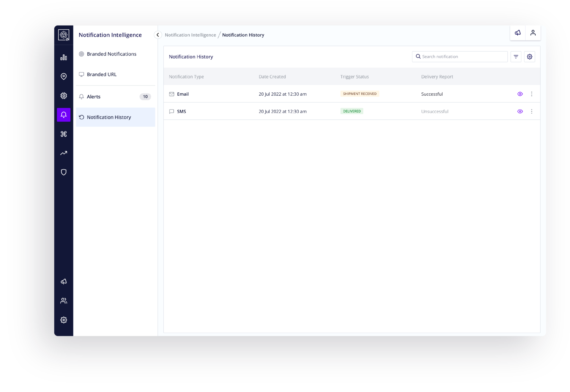This screenshot has height=392, width=570.
Task: Open the filter icon above the table
Action: coord(516,56)
